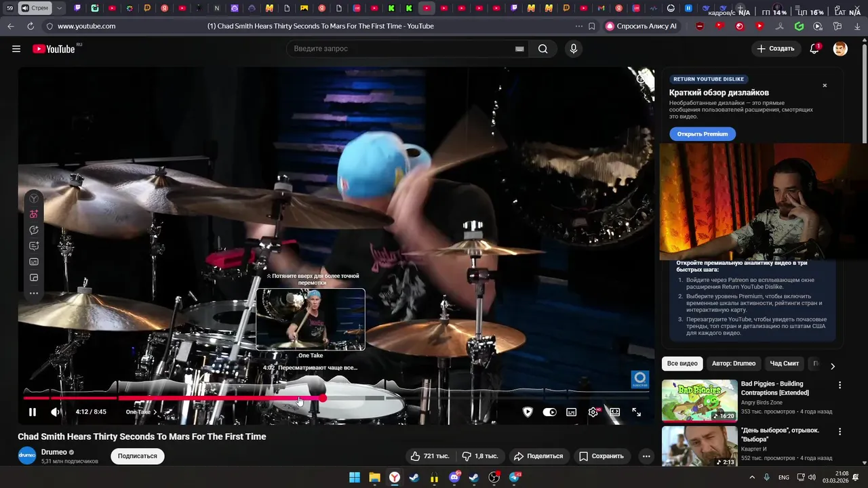Click the Создать create button
This screenshot has width=868, height=488.
pyautogui.click(x=776, y=49)
